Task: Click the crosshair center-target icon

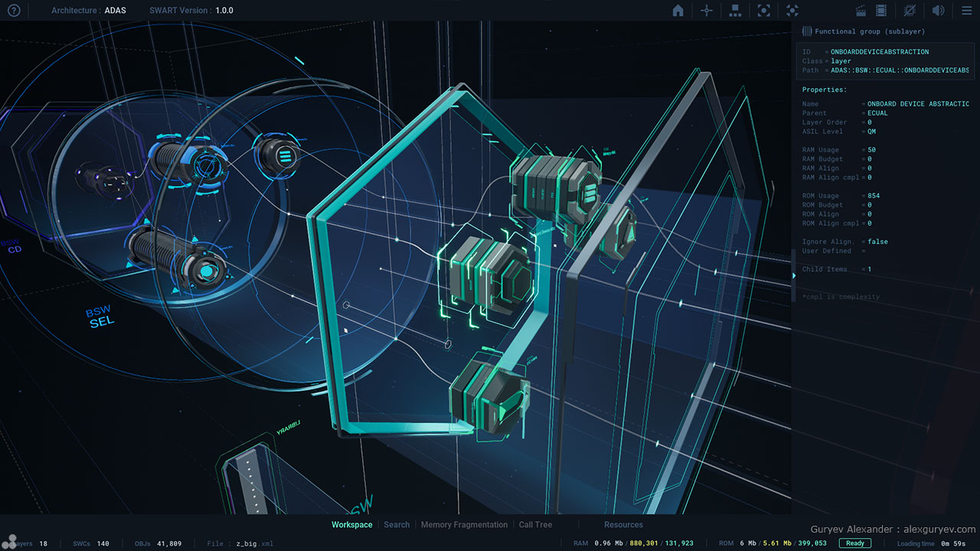Action: 706,11
